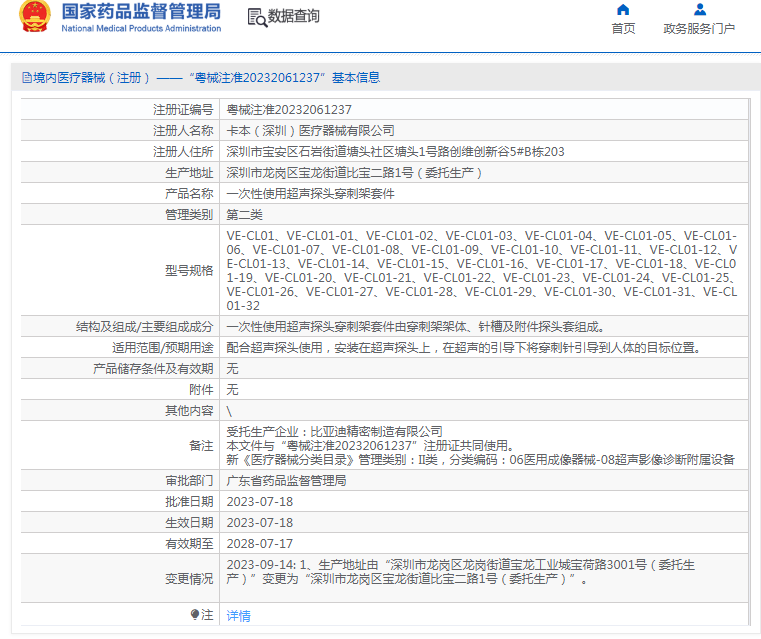Click the 2023-09-14 change record text
Image resolution: width=761 pixels, height=639 pixels.
tap(461, 572)
